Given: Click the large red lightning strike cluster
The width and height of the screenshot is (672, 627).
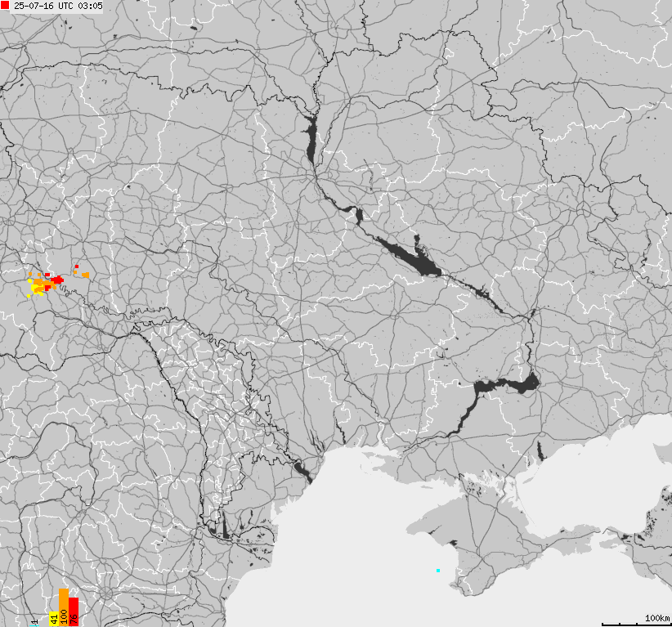Looking at the screenshot, I should coord(57,280).
